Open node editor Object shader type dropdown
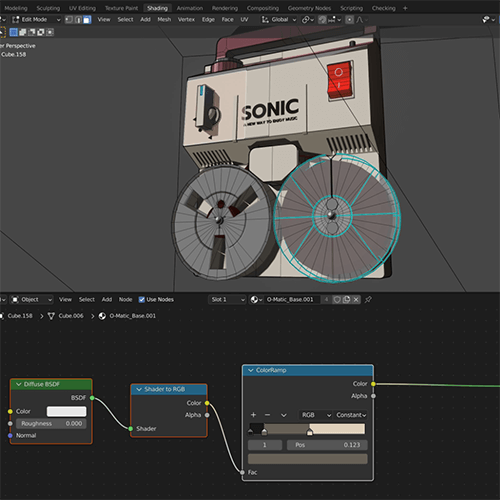This screenshot has width=500, height=500. point(32,299)
